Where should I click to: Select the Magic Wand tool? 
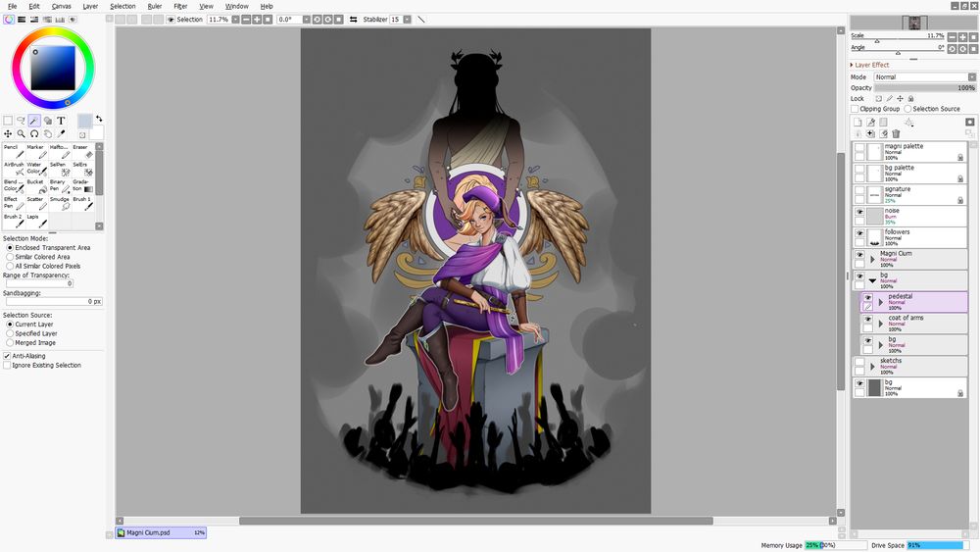coord(34,121)
